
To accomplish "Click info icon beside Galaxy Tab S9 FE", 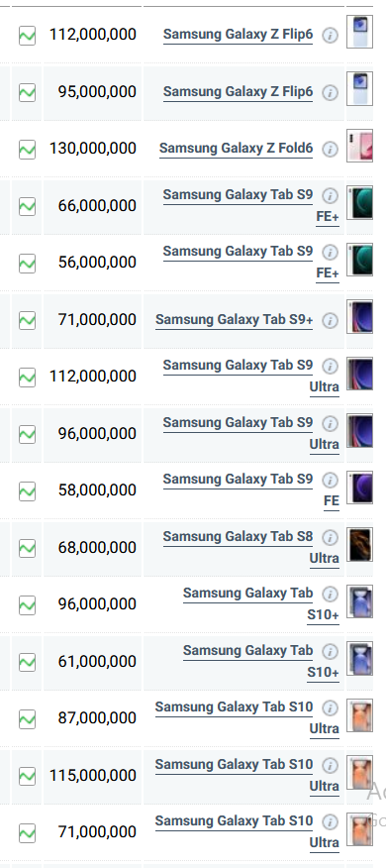I will (331, 480).
